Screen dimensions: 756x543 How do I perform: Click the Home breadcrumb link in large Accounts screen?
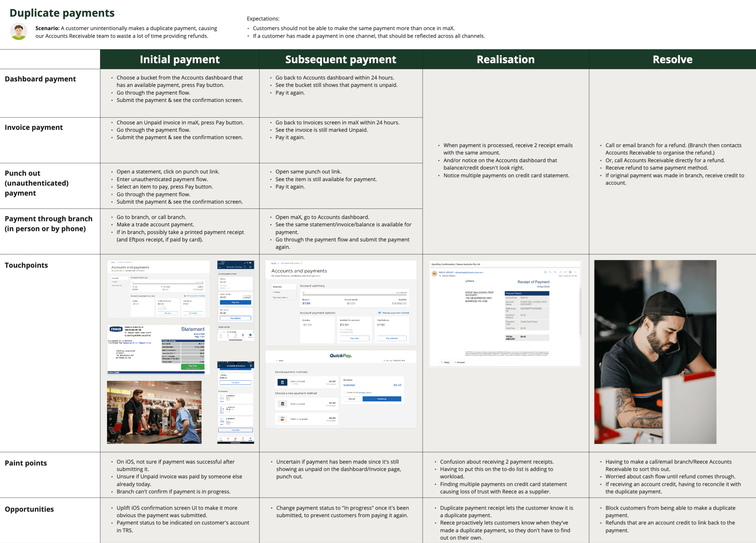pos(274,263)
